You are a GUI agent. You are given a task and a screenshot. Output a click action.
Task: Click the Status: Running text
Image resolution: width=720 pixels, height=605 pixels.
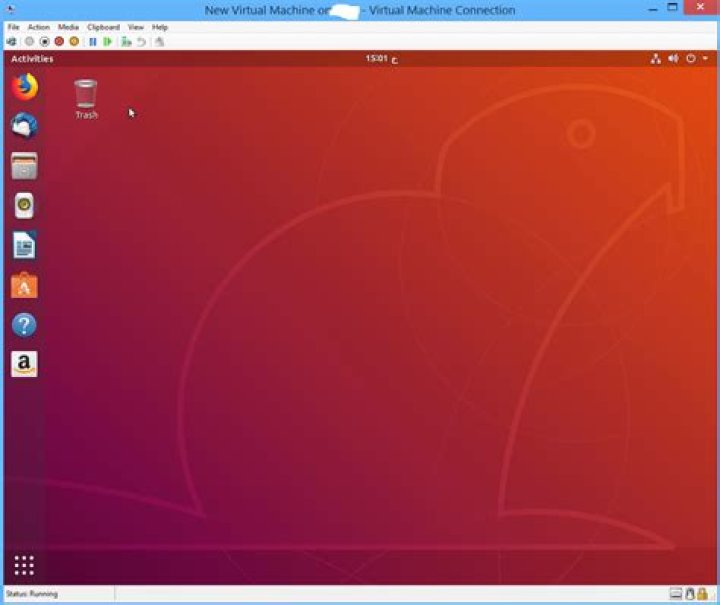click(x=32, y=594)
